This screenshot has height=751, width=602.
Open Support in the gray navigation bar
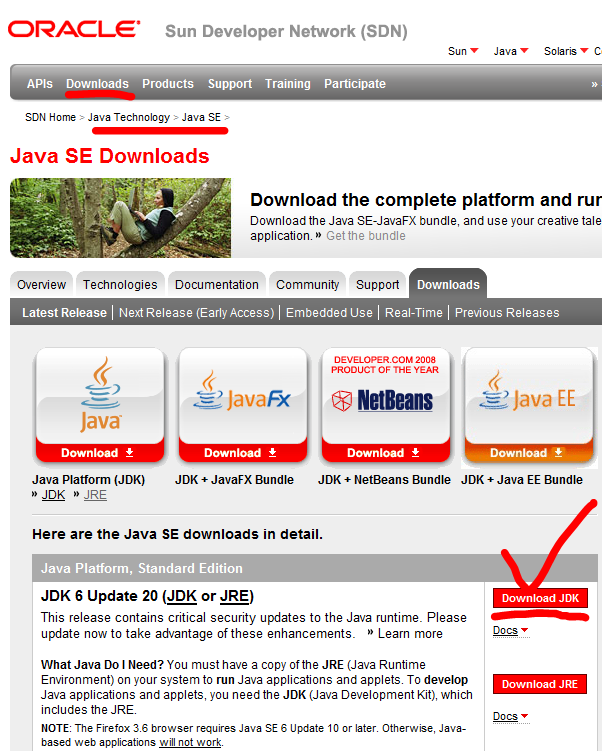pos(230,84)
